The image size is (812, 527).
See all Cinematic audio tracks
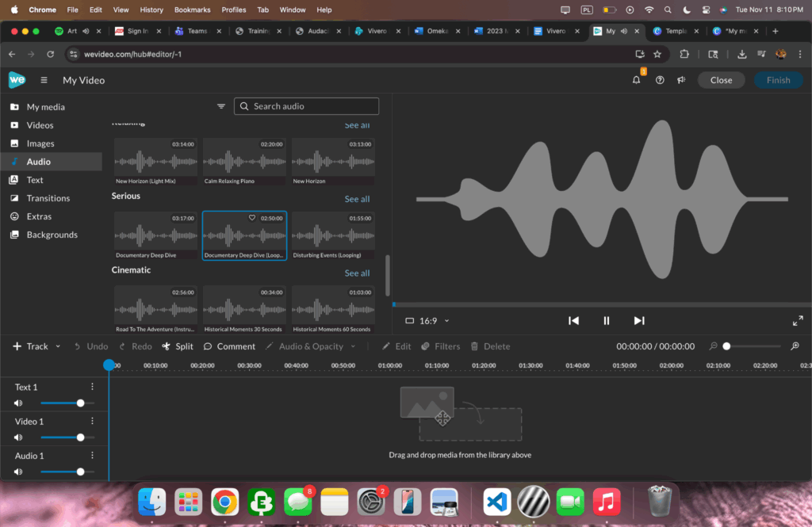(357, 273)
